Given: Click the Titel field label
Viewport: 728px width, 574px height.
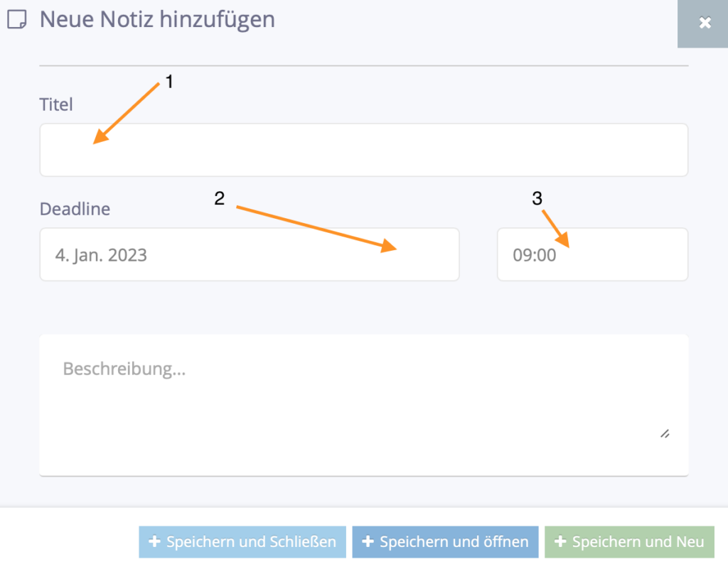Looking at the screenshot, I should click(x=56, y=104).
